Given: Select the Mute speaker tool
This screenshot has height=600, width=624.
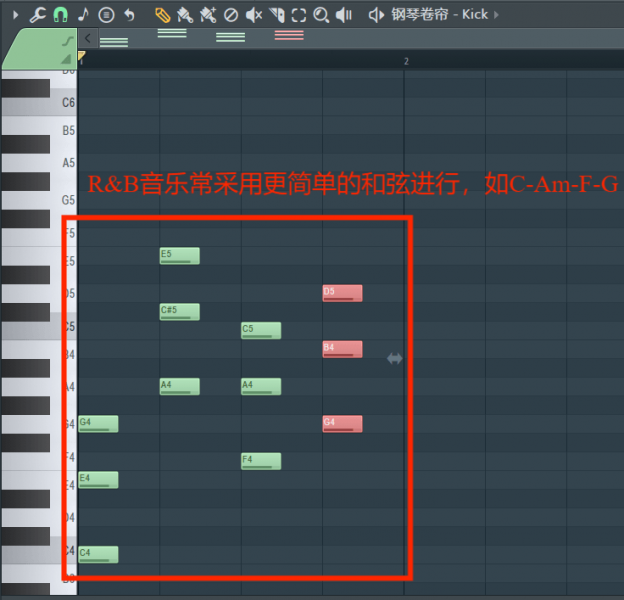Looking at the screenshot, I should 254,16.
